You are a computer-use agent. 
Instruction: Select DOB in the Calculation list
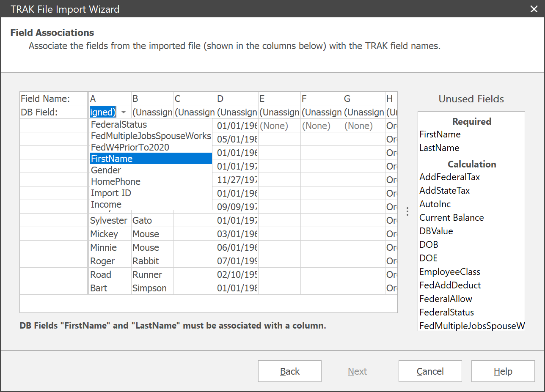pos(429,244)
